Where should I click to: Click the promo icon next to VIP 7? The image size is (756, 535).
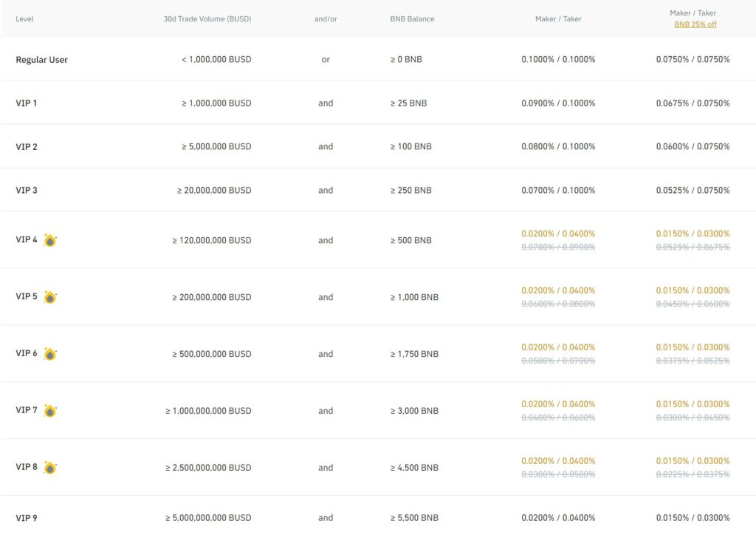(50, 411)
